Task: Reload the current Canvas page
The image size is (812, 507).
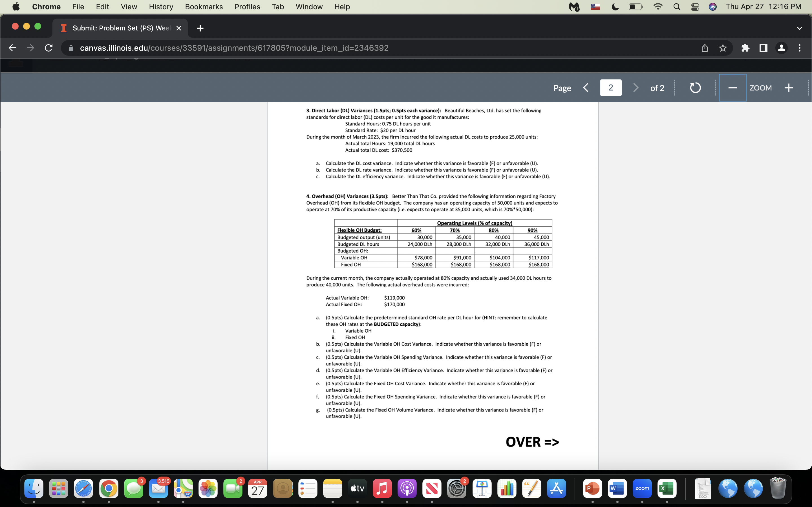Action: tap(48, 48)
